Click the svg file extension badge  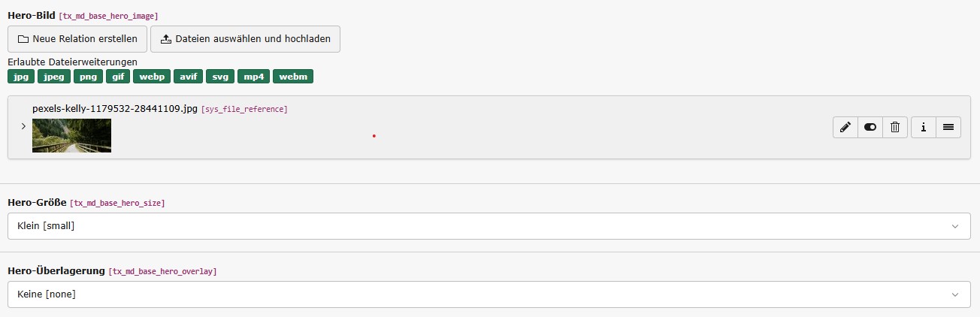coord(220,77)
